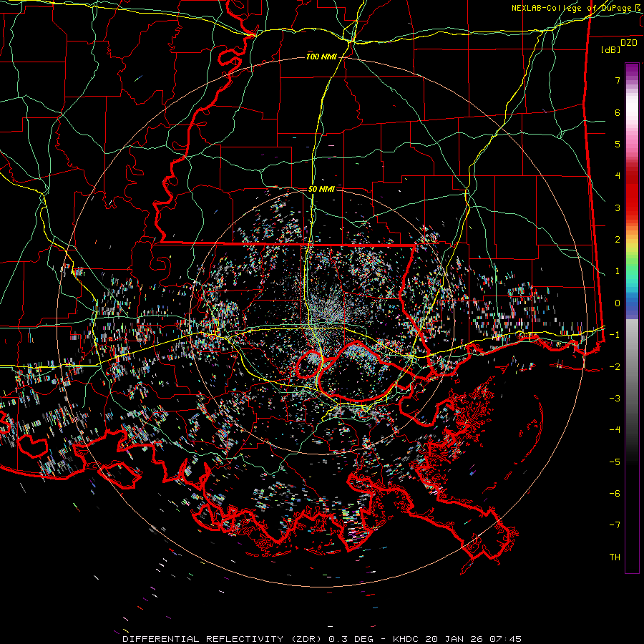The width and height of the screenshot is (644, 644).
Task: Click the -7 value on the color scale
Action: pos(615,525)
